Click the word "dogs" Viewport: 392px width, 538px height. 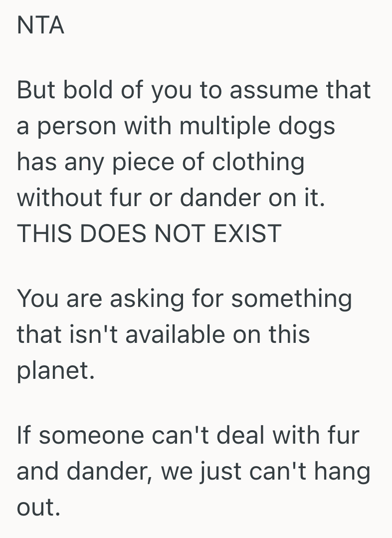click(309, 125)
